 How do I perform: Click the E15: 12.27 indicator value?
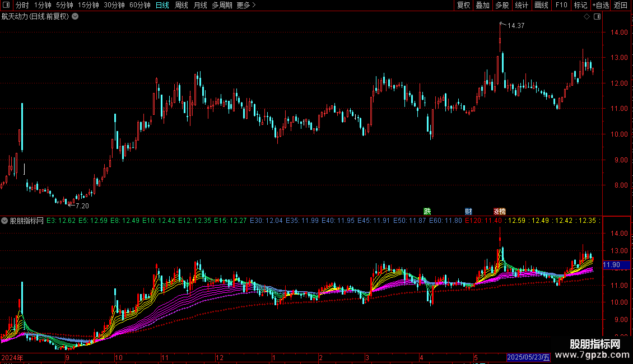point(230,221)
